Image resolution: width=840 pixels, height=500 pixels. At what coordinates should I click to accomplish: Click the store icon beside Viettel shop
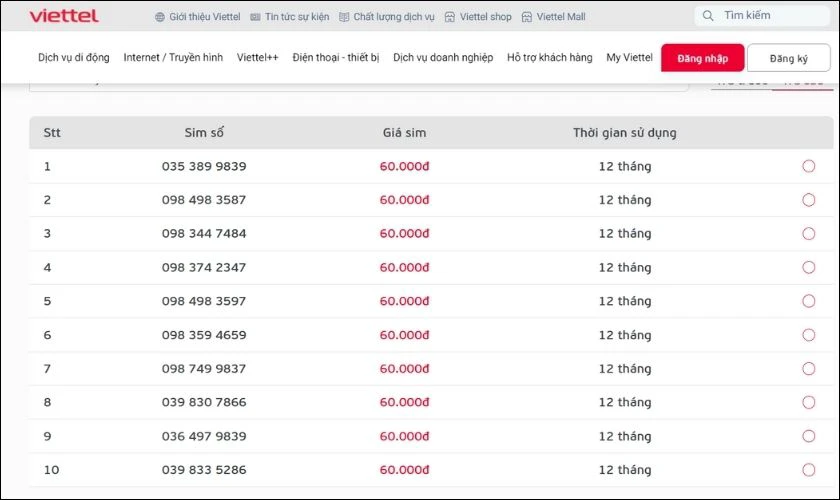click(x=449, y=17)
